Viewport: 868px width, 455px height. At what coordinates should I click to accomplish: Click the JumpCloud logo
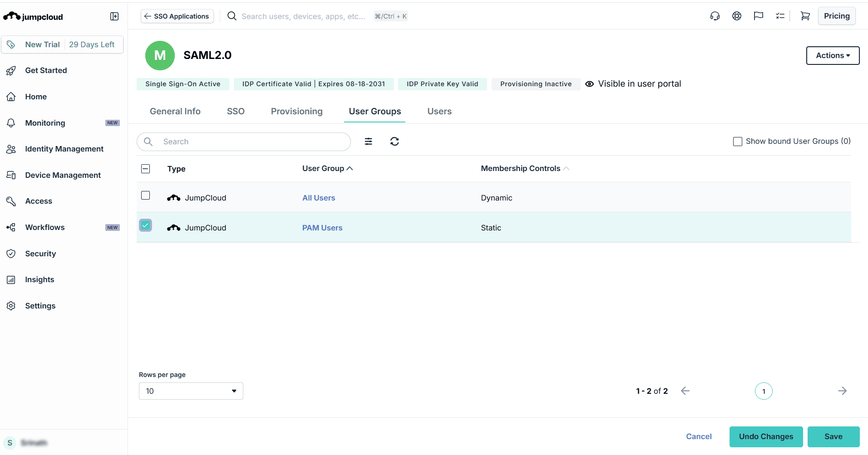point(33,17)
